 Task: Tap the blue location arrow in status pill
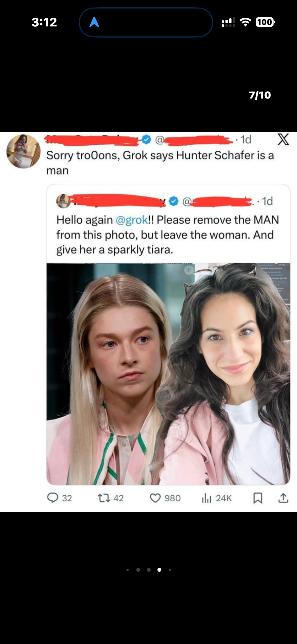coord(94,22)
